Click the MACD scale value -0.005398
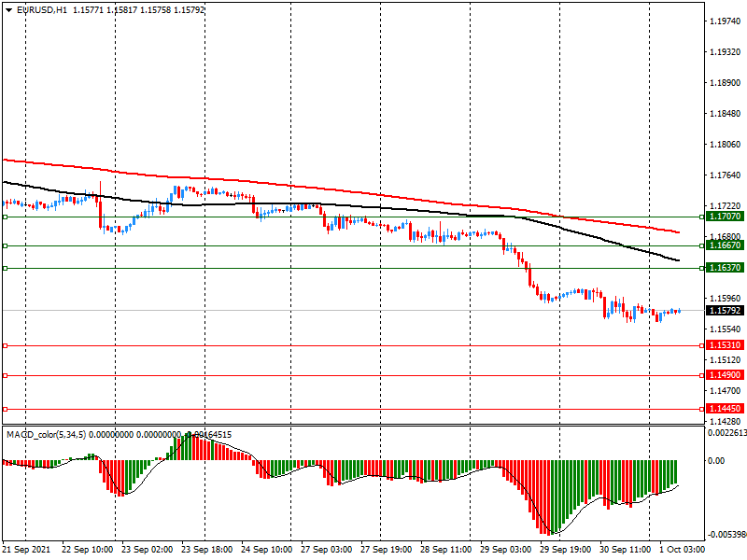747x560 pixels. click(x=727, y=535)
